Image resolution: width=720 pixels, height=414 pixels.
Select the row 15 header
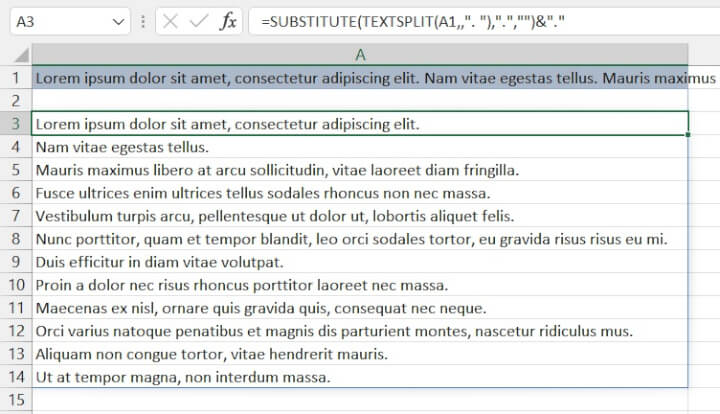(x=15, y=400)
